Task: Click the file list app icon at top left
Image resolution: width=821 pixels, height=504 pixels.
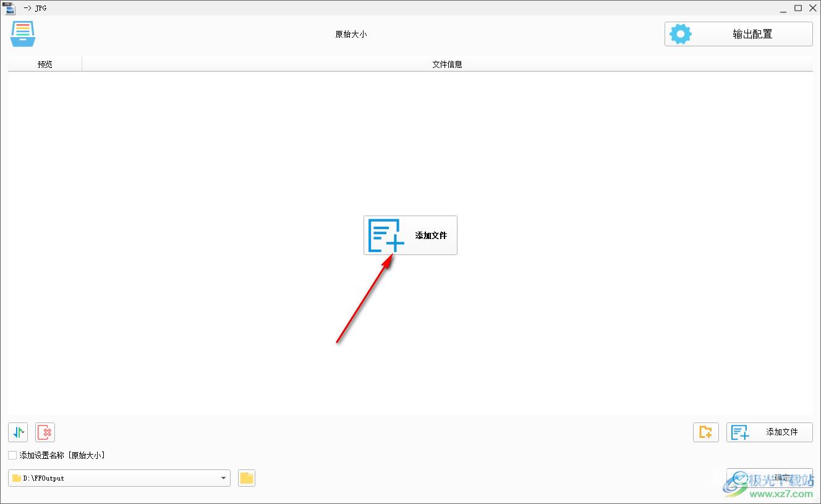Action: 23,33
